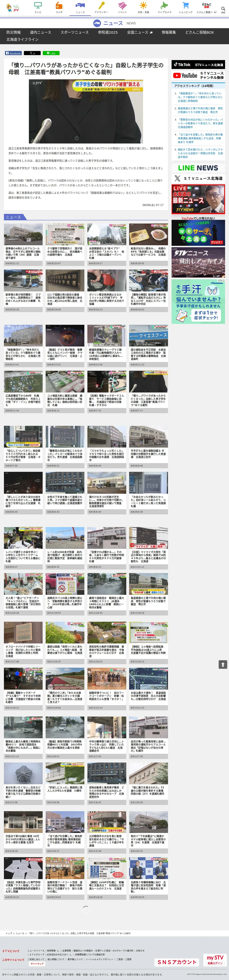
Task: Open news card about レバンガ選手とお金を学ぶ
Action: 24,548
